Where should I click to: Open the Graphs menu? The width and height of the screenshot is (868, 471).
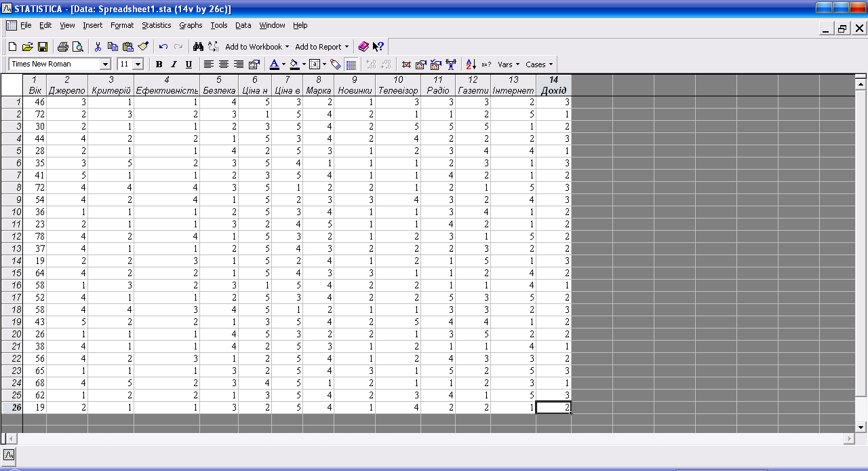(191, 25)
